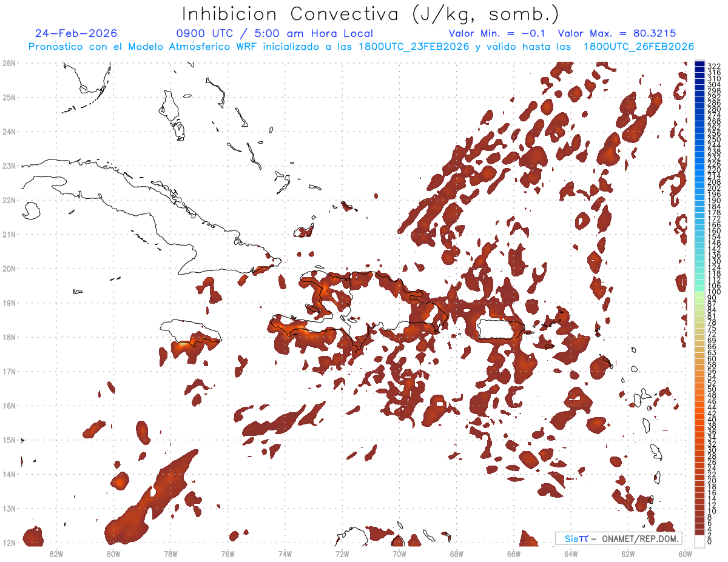Click the 24N latitude label
This screenshot has height=562, width=728.
pyautogui.click(x=8, y=131)
